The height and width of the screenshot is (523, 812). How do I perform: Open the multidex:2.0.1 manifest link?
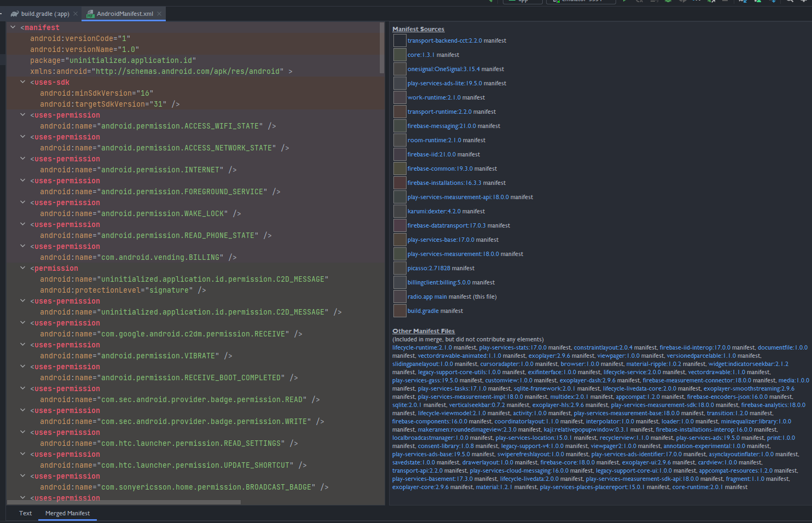point(569,397)
